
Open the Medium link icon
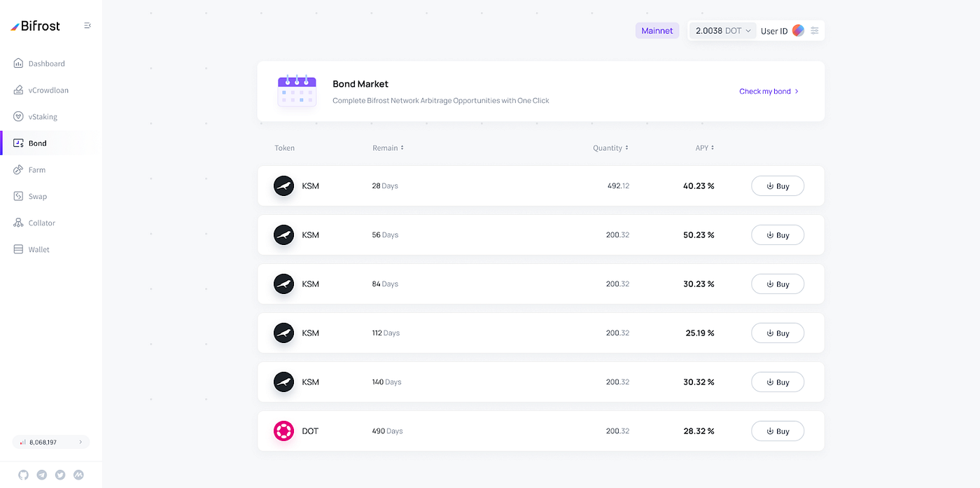point(78,475)
